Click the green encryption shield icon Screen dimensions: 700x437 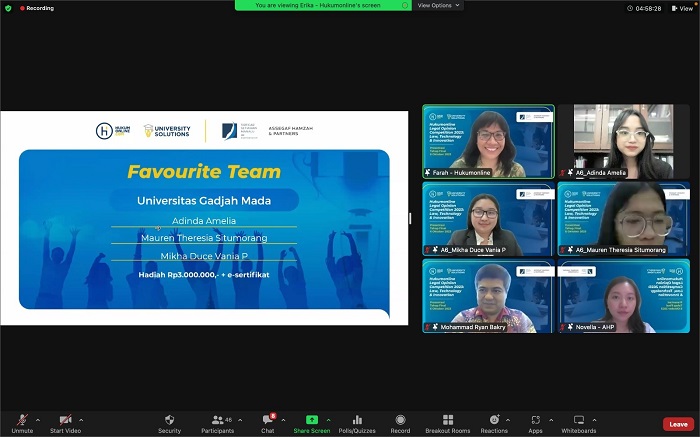pos(8,8)
